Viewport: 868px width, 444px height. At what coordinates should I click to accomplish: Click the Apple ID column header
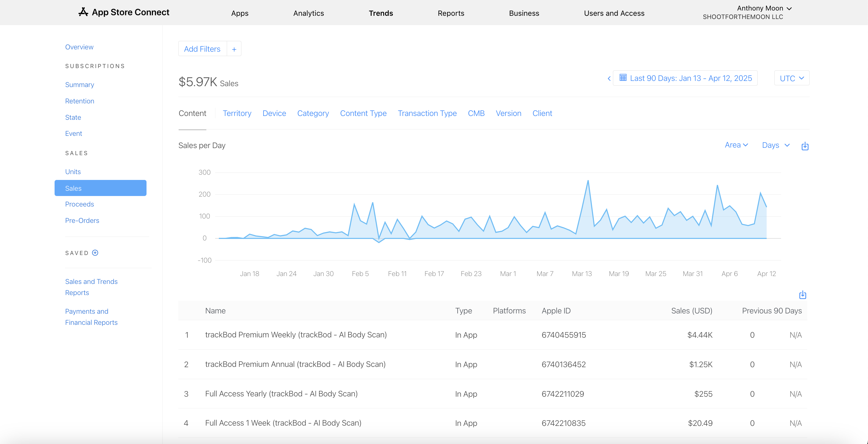click(556, 311)
